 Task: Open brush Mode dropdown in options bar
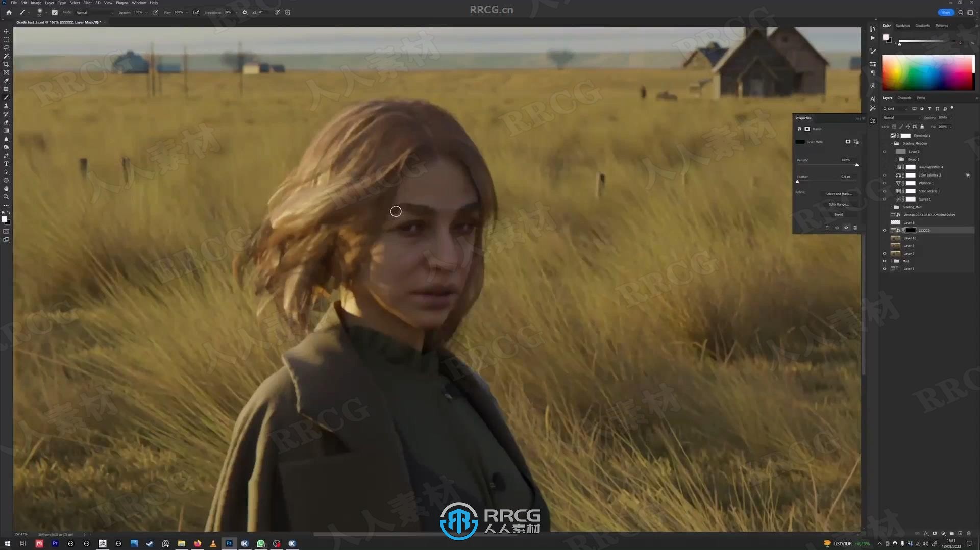point(94,12)
